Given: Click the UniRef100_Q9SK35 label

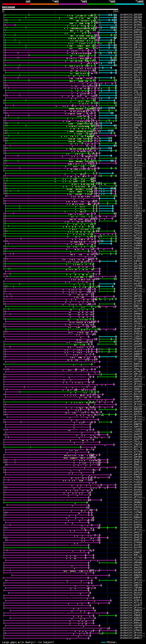Looking at the screenshot, I should click(131, 123).
